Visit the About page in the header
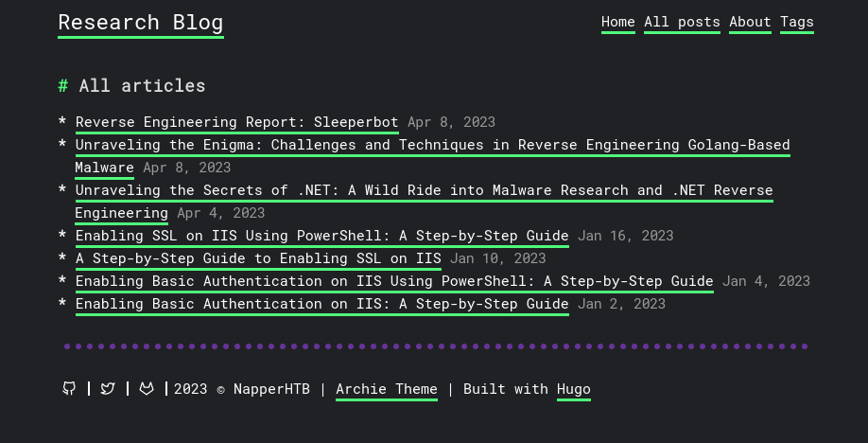The image size is (868, 443). click(750, 22)
